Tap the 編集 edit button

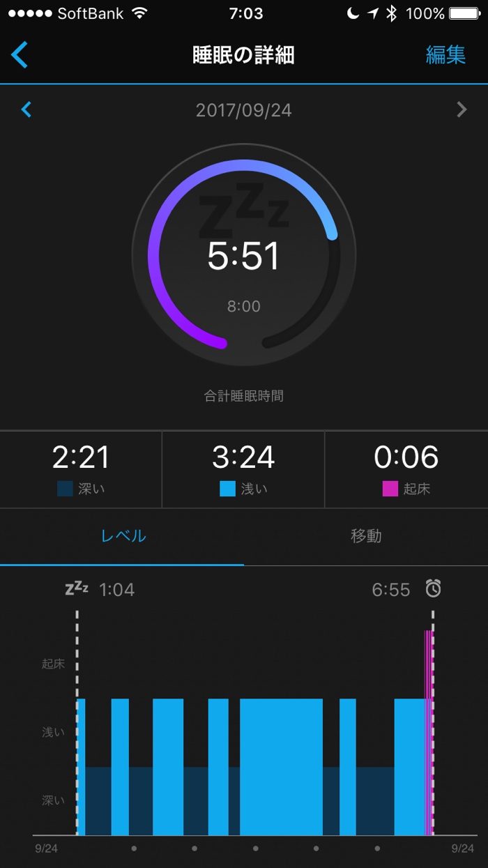[445, 55]
